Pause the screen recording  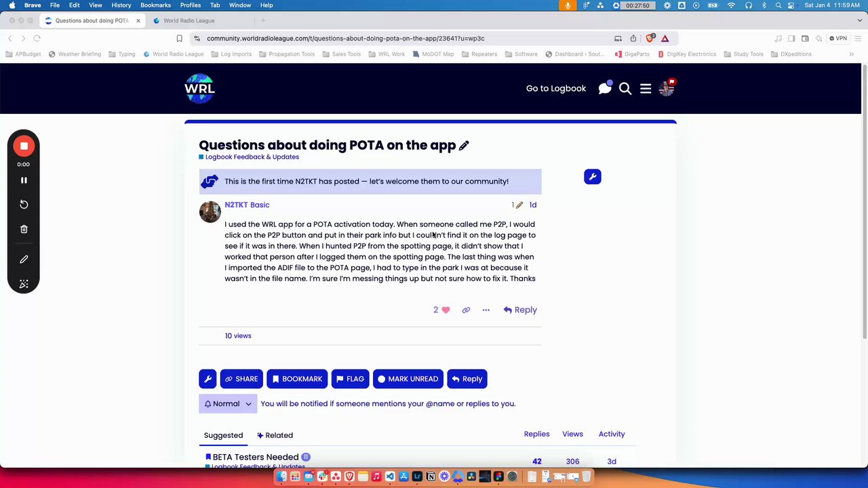pos(24,180)
